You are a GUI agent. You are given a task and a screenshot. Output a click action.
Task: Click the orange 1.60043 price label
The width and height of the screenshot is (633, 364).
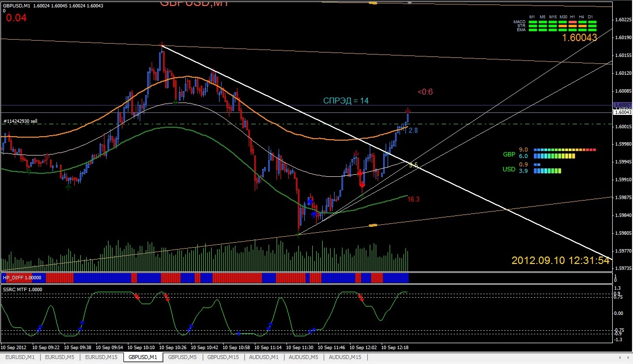[x=579, y=38]
